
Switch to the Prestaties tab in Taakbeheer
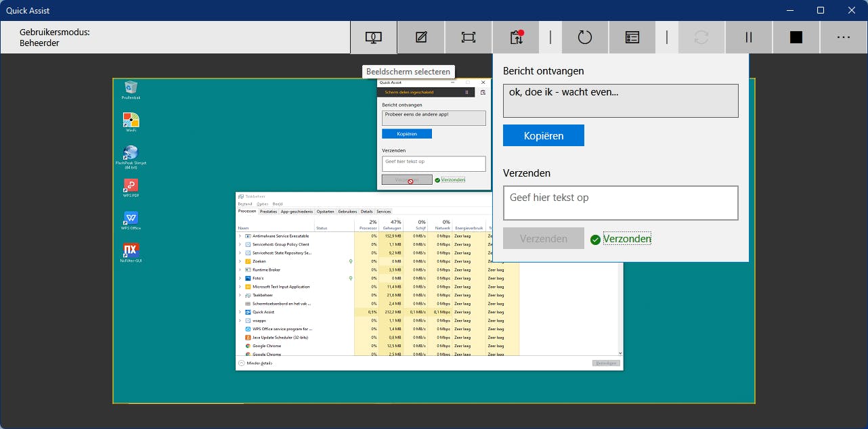tap(268, 211)
